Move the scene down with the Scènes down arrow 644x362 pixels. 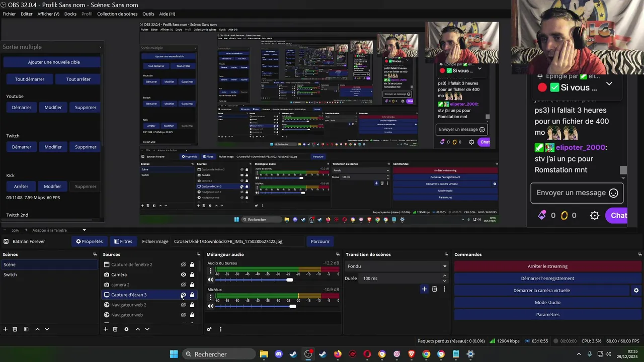47,329
